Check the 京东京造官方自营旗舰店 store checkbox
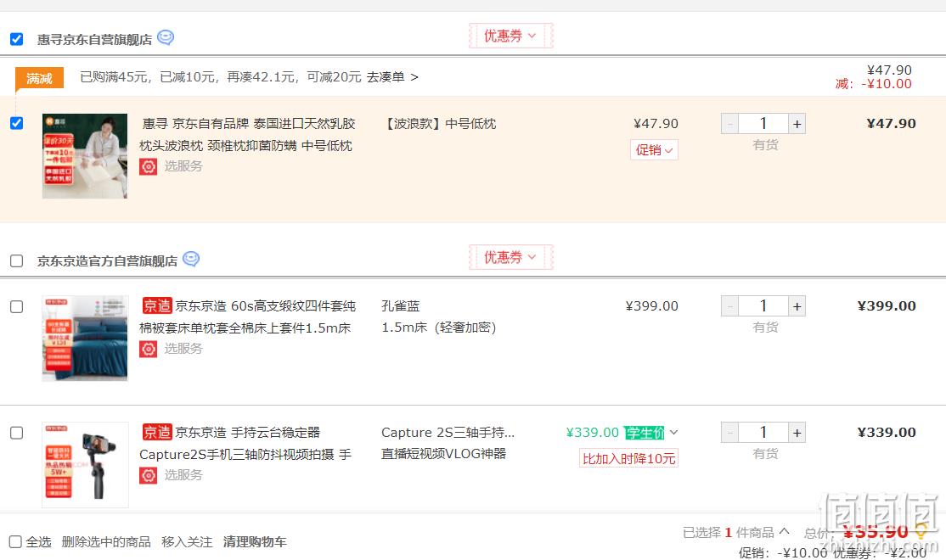Viewport: 946px width, 560px height. [17, 260]
